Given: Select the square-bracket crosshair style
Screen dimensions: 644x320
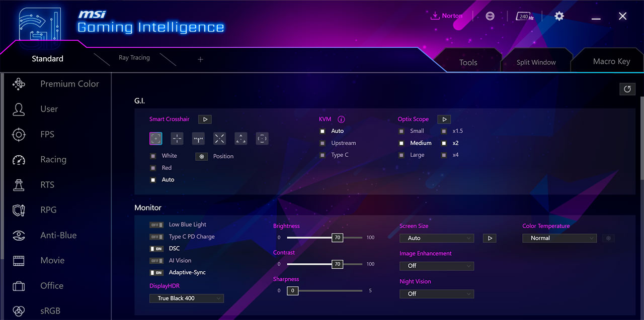Looking at the screenshot, I should 156,138.
